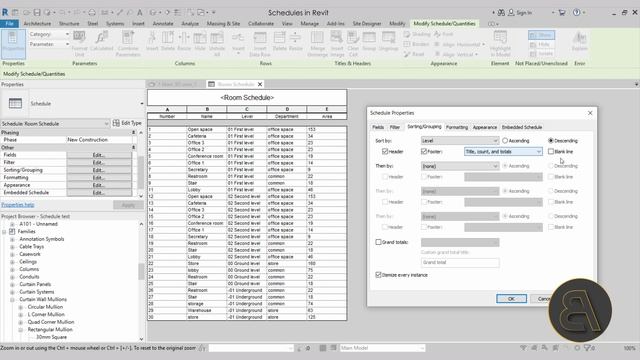Open the Architecture ribbon tab

point(37,24)
